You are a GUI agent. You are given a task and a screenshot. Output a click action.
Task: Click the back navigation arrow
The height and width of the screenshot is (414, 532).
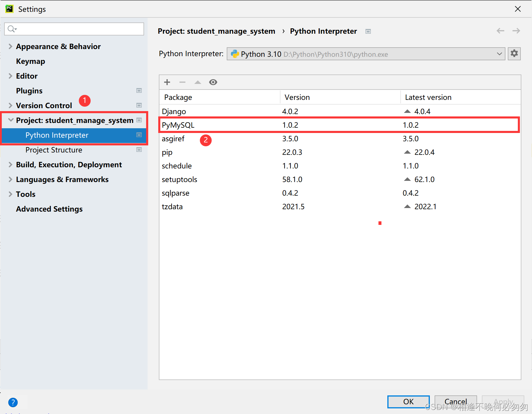coord(500,31)
